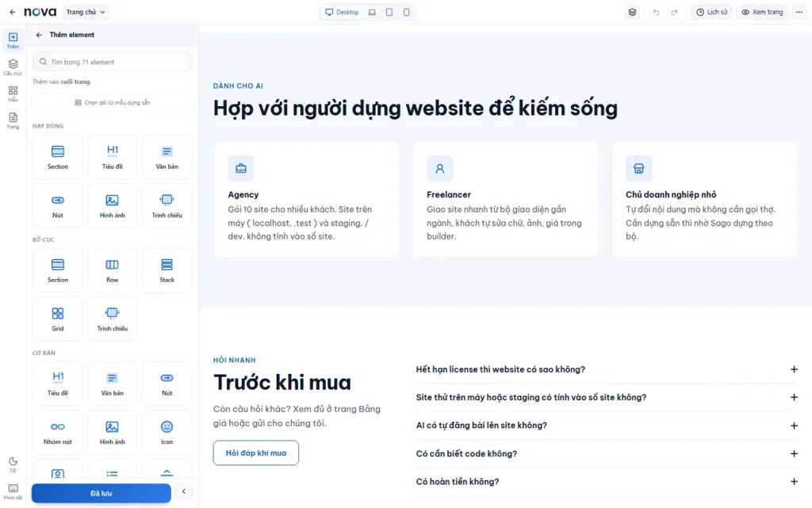Add Tiêu đề H1 from Cơ bản
The width and height of the screenshot is (812, 508).
(57, 384)
